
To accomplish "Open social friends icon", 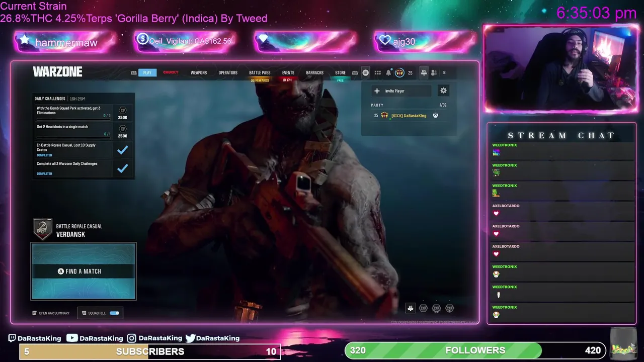I will [434, 73].
